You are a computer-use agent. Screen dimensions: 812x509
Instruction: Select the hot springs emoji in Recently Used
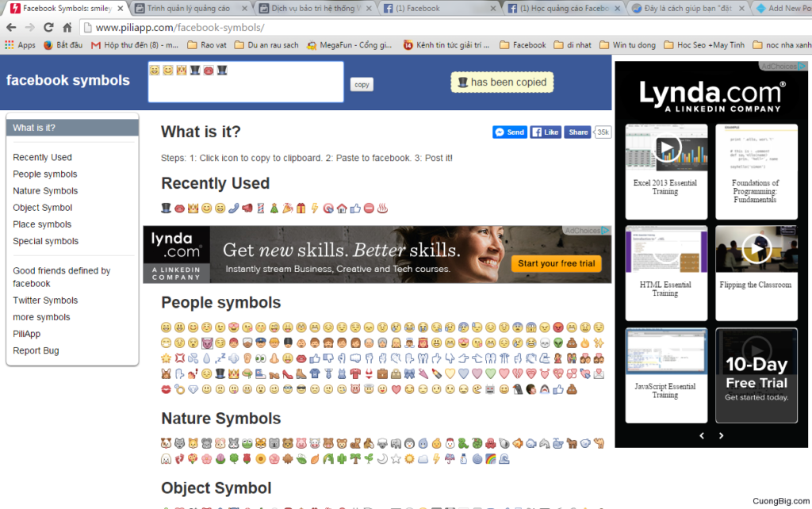pyautogui.click(x=382, y=209)
